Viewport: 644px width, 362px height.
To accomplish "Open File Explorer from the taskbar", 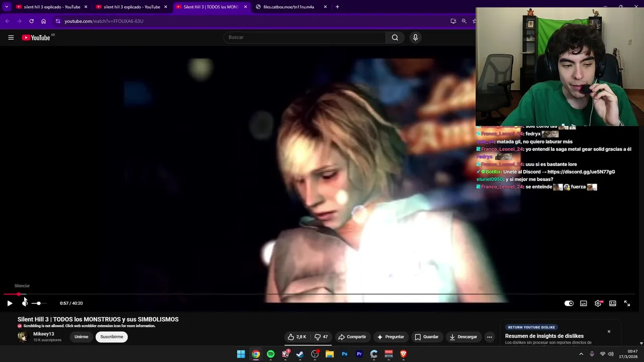I will coord(330,354).
